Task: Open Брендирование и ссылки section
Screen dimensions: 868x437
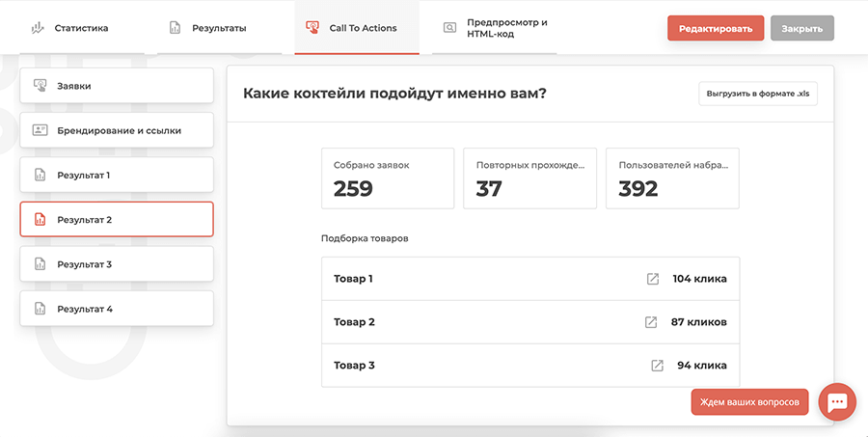Action: [x=117, y=130]
